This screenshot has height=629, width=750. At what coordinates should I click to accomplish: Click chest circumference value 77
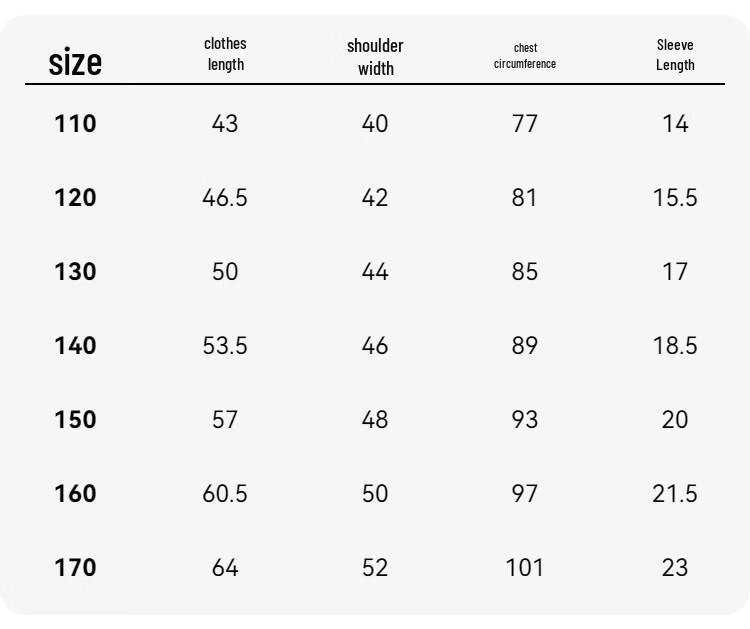[x=525, y=124]
